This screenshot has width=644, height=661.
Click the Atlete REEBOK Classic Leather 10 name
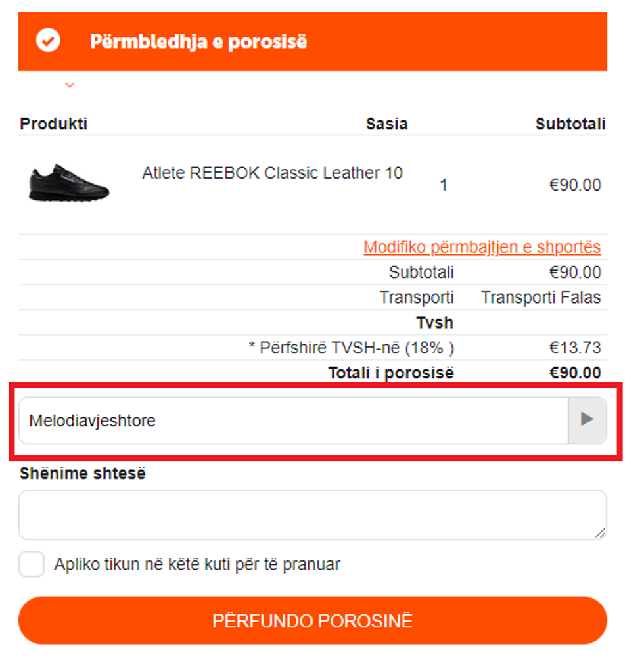tap(272, 173)
